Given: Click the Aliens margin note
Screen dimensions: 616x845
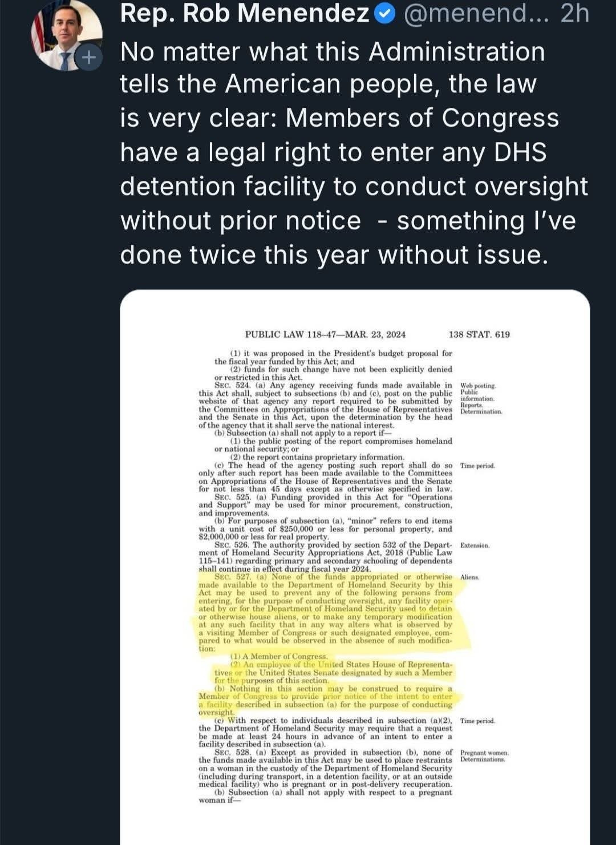Looking at the screenshot, I should point(470,577).
